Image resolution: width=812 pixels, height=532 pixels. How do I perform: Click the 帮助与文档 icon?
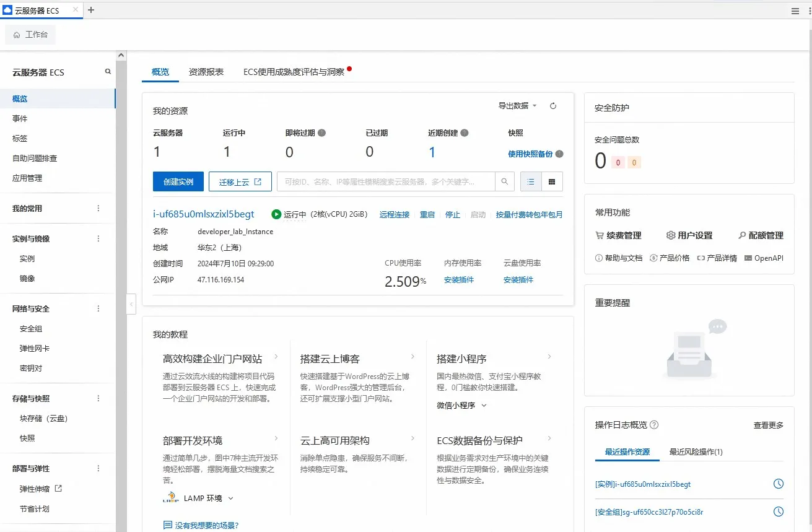click(x=598, y=258)
